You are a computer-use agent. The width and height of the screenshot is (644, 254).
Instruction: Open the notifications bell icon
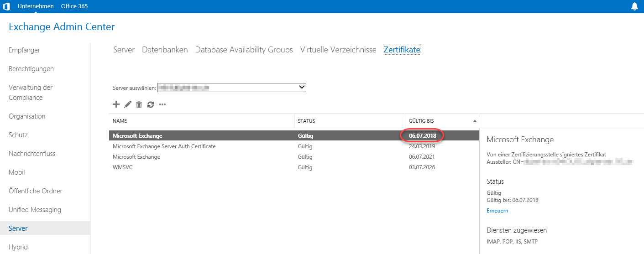(634, 6)
